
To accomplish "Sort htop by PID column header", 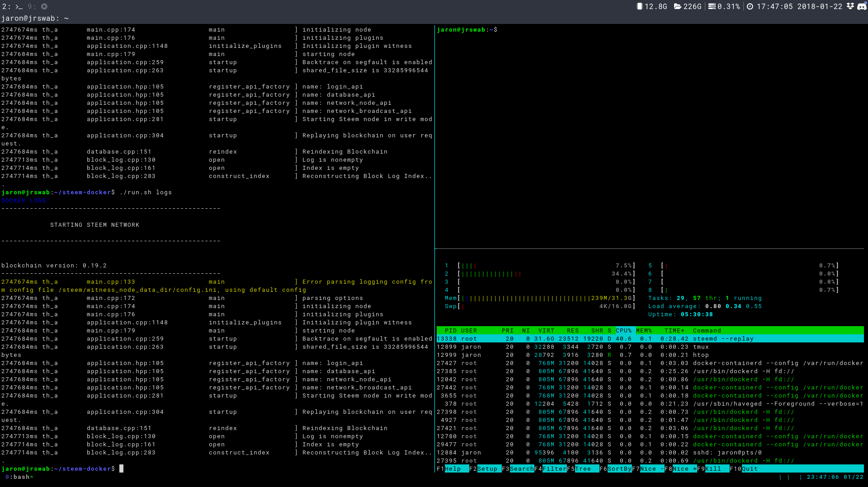I will (x=451, y=331).
